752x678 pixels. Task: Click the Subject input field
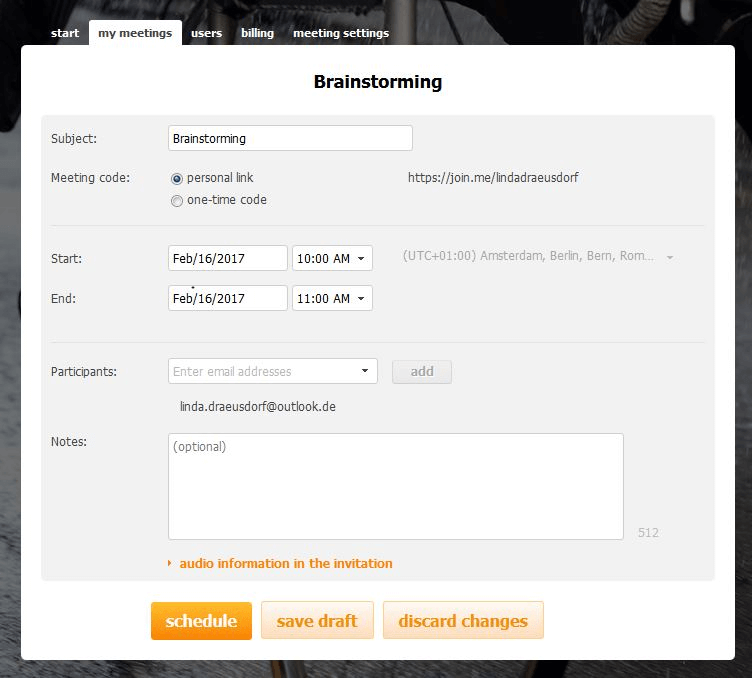[290, 138]
